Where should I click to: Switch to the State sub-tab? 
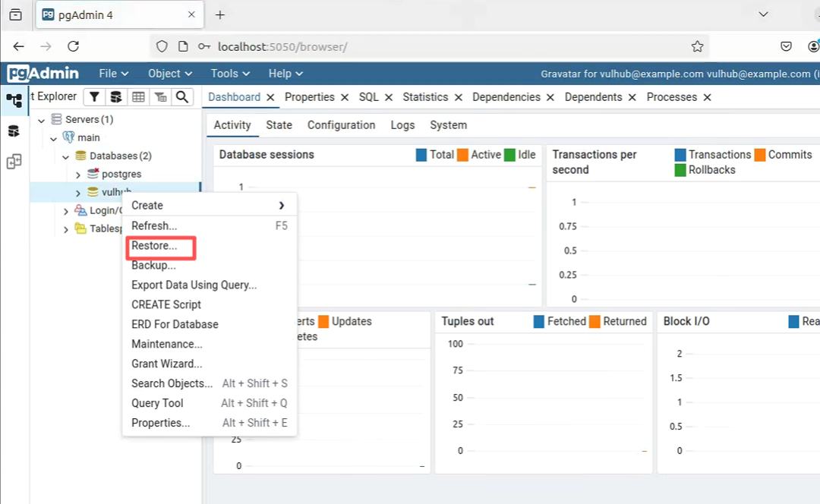point(279,125)
